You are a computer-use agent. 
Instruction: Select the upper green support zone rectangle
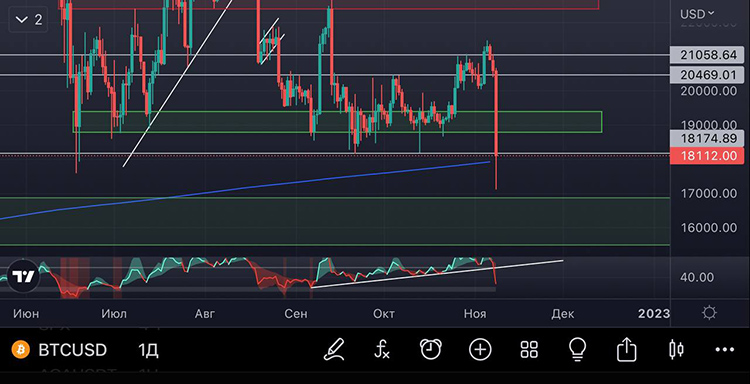(x=337, y=122)
